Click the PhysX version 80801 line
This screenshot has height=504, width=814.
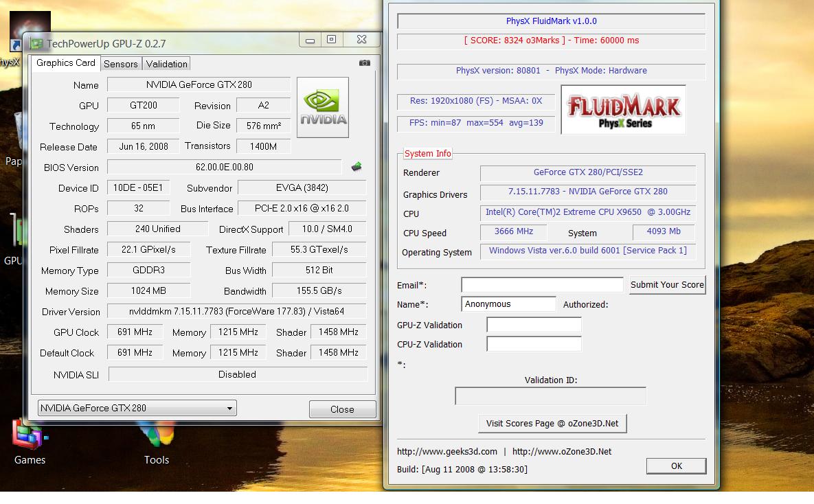552,71
